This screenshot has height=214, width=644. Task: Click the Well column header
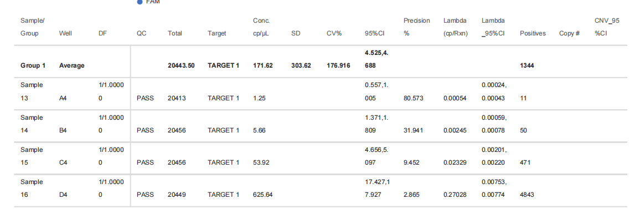65,33
